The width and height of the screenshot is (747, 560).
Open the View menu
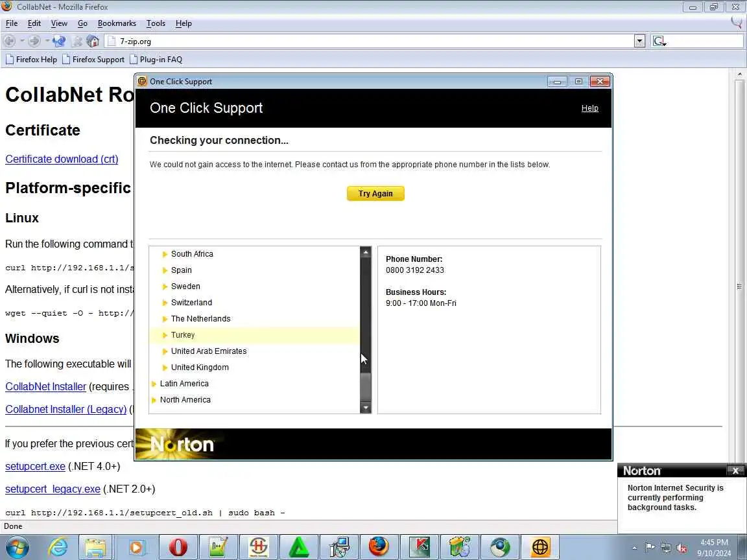click(x=59, y=23)
